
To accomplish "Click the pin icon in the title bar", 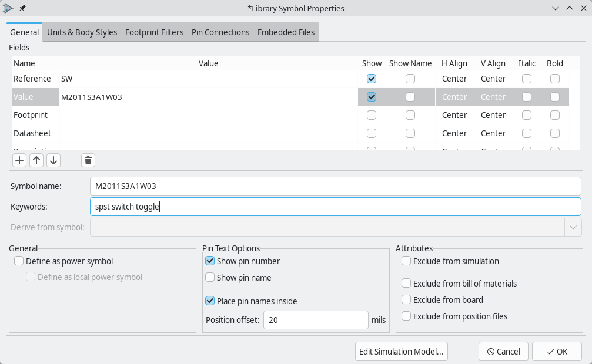I will (x=22, y=8).
